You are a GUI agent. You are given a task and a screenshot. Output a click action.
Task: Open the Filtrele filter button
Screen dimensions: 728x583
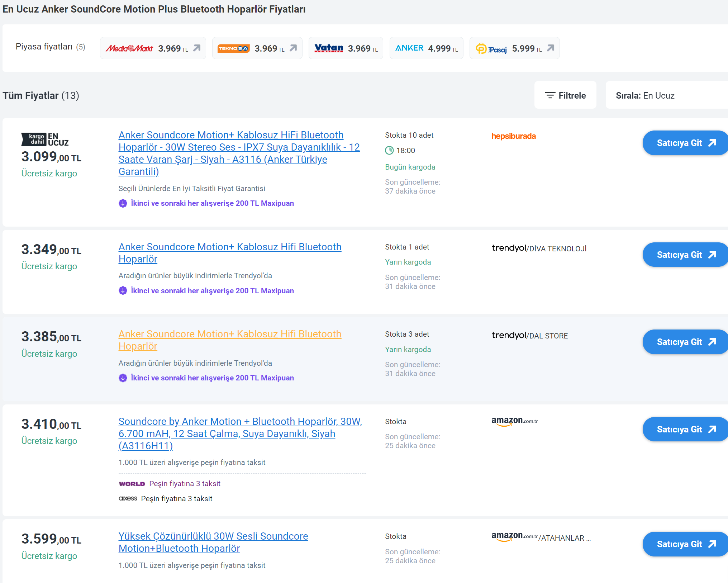[x=565, y=95]
